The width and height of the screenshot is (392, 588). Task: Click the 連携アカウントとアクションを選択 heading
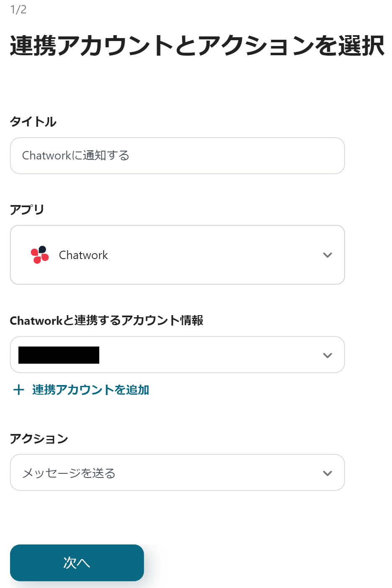click(x=197, y=46)
